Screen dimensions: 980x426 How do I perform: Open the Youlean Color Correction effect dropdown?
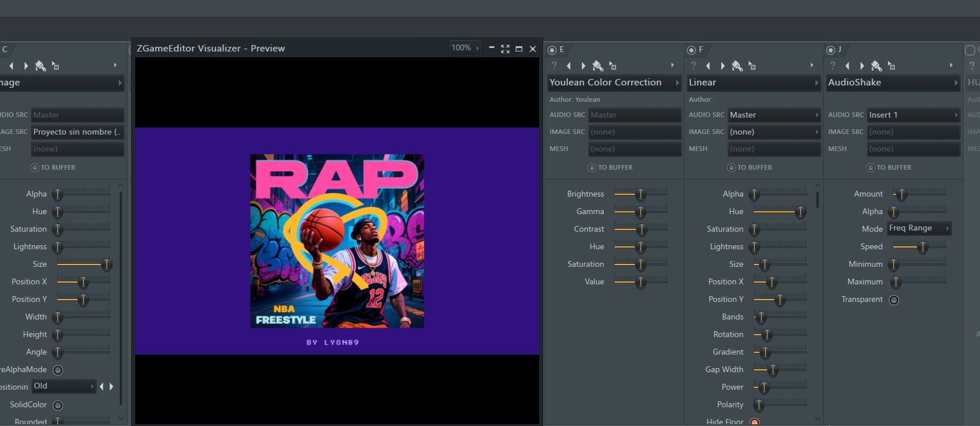(x=614, y=83)
